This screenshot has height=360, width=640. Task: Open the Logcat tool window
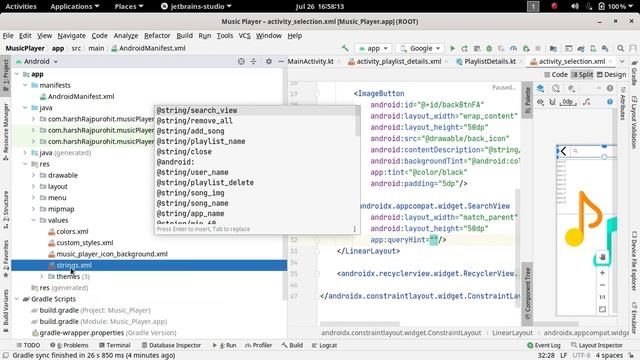pos(324,345)
